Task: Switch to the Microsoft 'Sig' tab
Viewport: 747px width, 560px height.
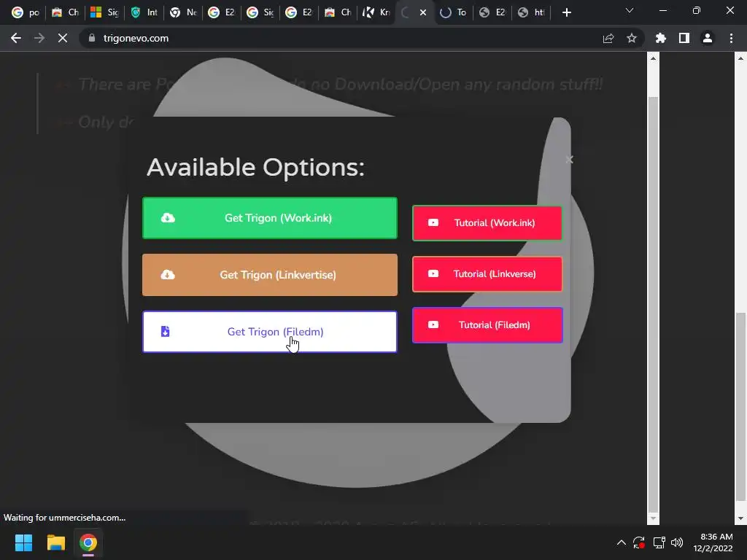Action: pyautogui.click(x=104, y=12)
